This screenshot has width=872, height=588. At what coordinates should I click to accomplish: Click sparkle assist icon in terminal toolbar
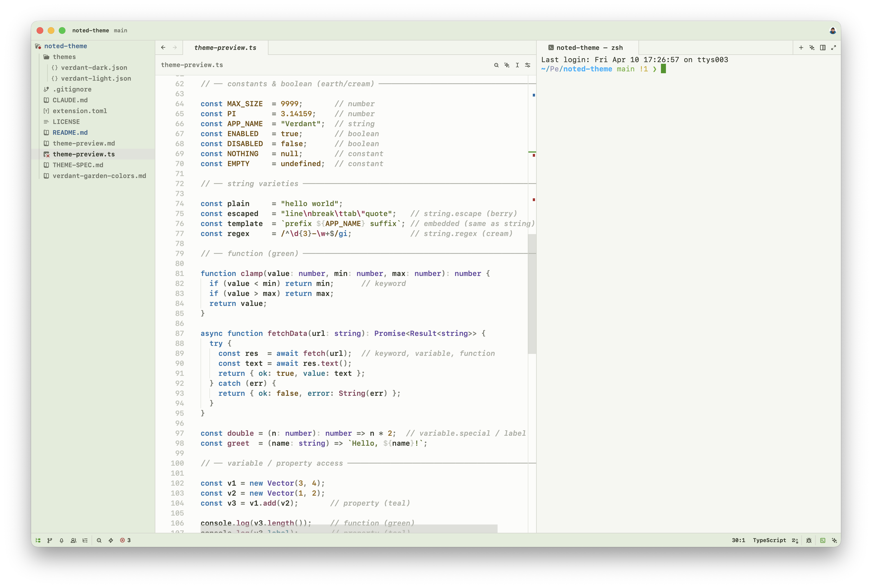(812, 47)
